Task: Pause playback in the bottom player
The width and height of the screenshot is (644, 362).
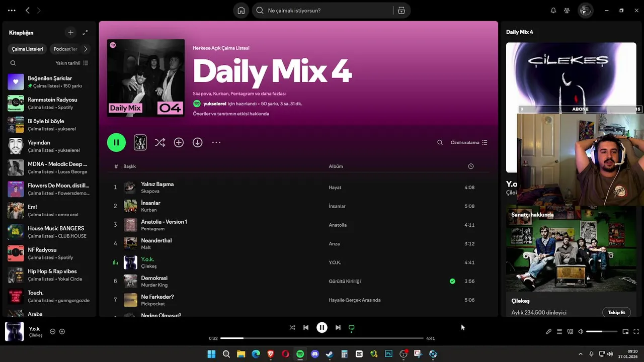Action: (x=322, y=327)
